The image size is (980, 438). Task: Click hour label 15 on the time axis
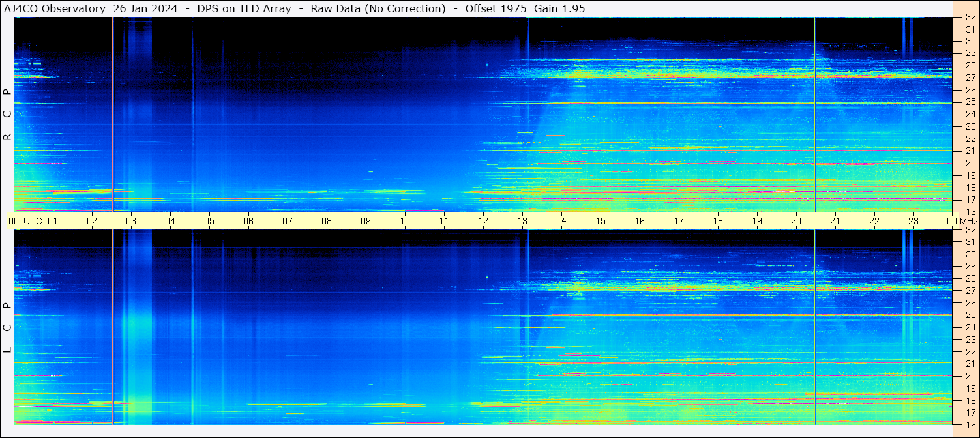pyautogui.click(x=601, y=221)
